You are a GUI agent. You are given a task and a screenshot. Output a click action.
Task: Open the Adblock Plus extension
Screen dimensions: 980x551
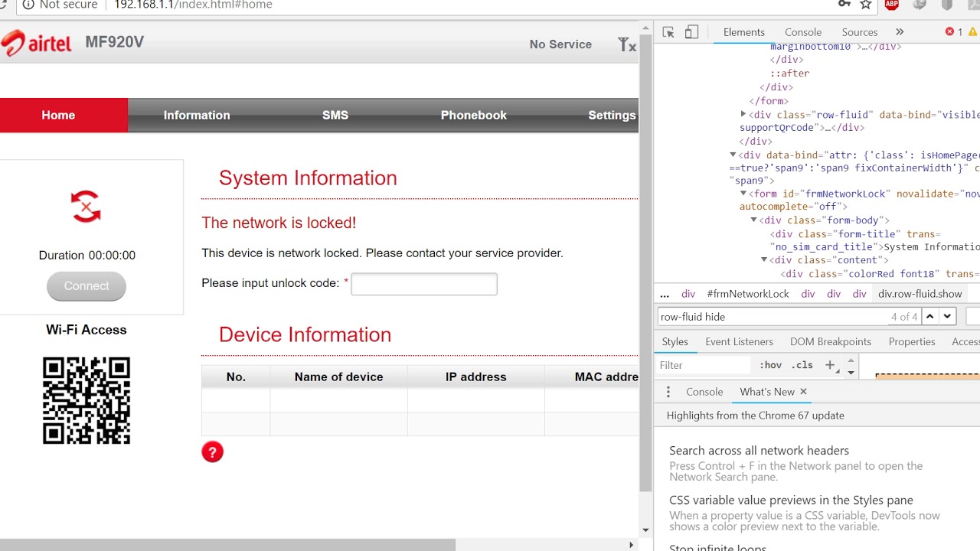(x=892, y=5)
